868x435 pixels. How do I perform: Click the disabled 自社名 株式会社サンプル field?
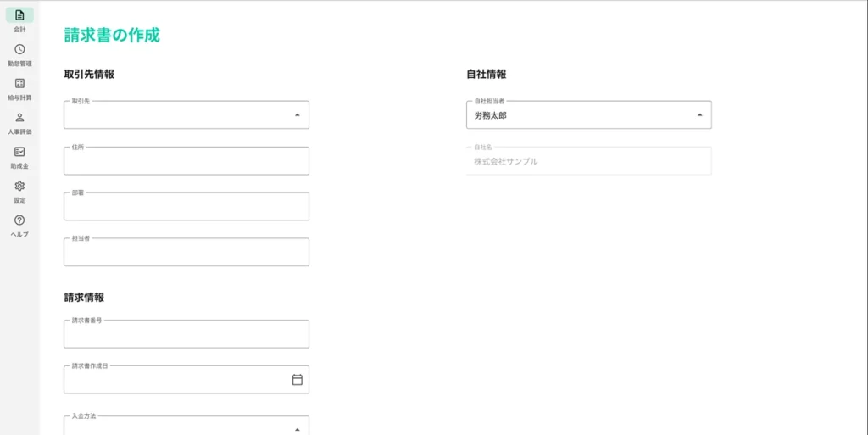click(x=588, y=161)
